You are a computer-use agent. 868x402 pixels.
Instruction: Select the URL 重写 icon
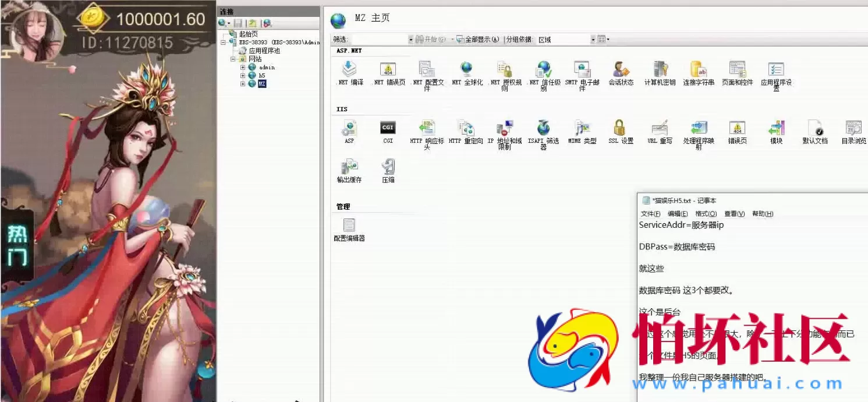[x=659, y=133]
